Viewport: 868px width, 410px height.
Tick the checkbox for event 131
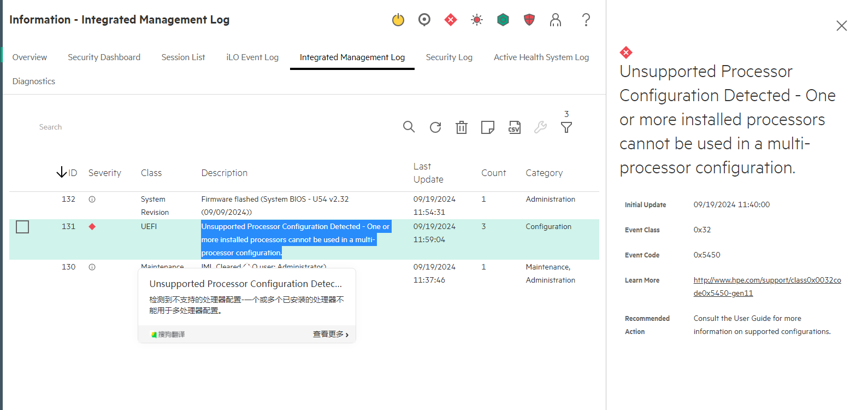coord(22,227)
